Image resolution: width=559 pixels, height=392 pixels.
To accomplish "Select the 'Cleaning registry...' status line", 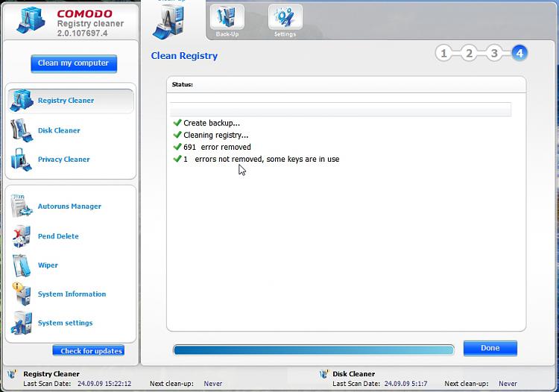I will point(216,136).
